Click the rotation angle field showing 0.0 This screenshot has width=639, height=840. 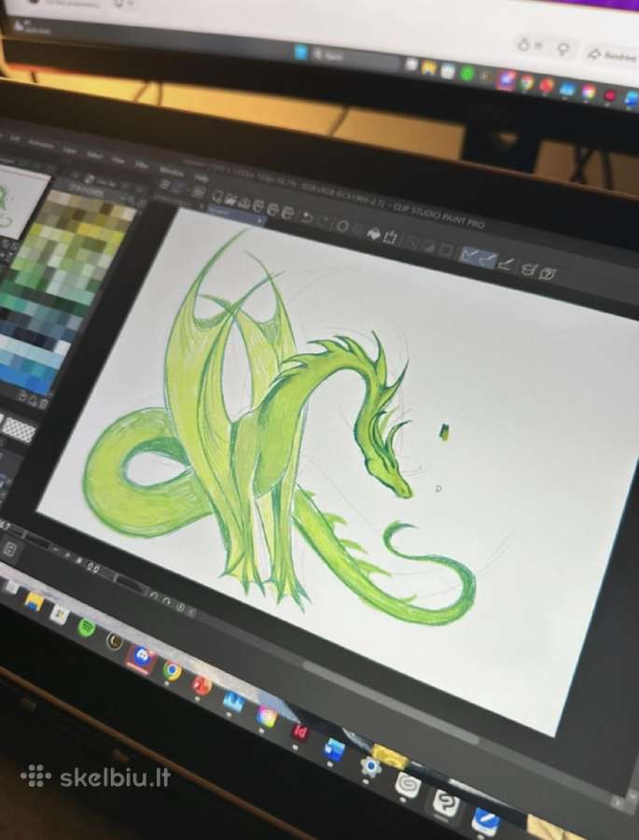pos(92,568)
